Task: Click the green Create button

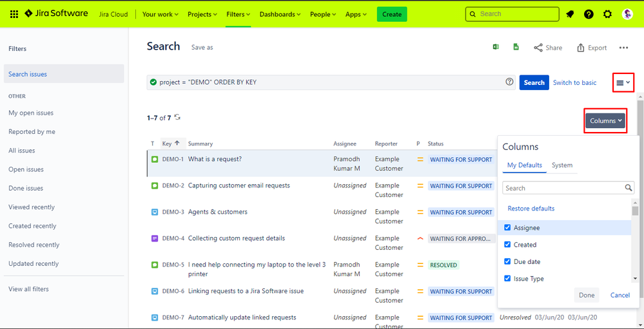Action: click(x=392, y=14)
